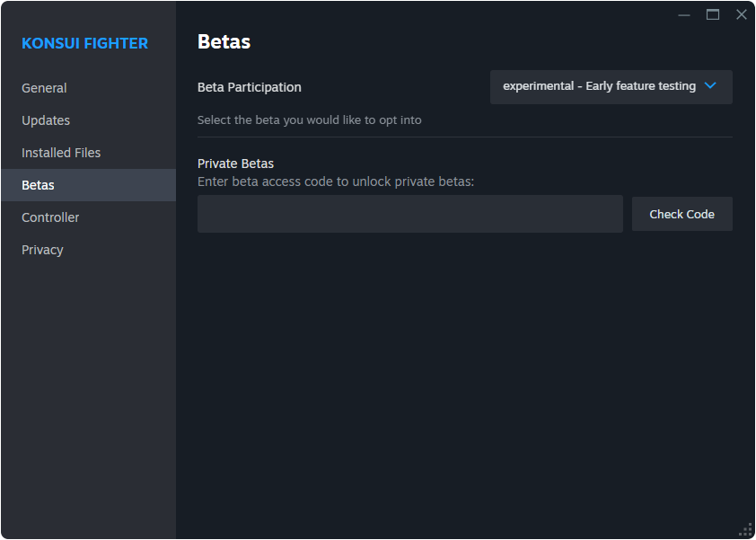Focus the private beta access code field
756x540 pixels.
click(409, 214)
